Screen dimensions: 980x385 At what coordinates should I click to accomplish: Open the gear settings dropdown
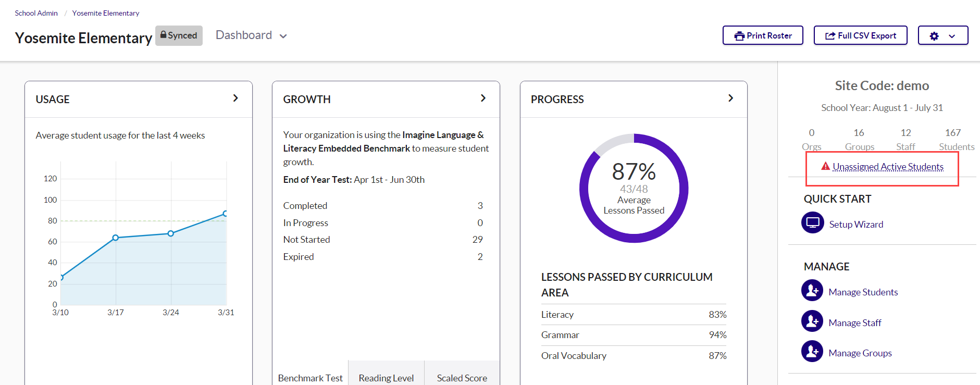pyautogui.click(x=942, y=35)
